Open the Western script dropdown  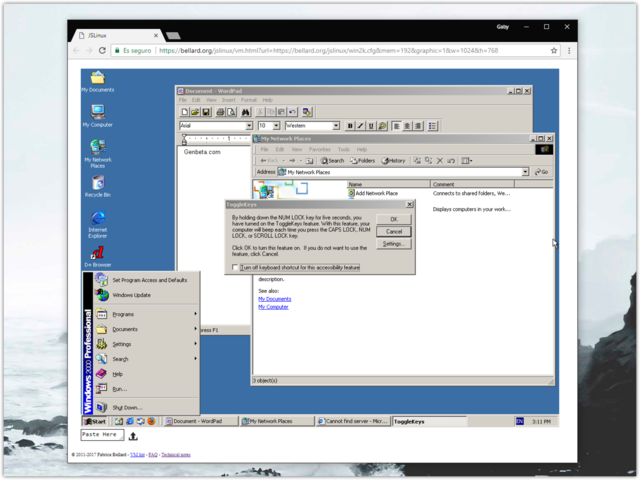(336, 126)
